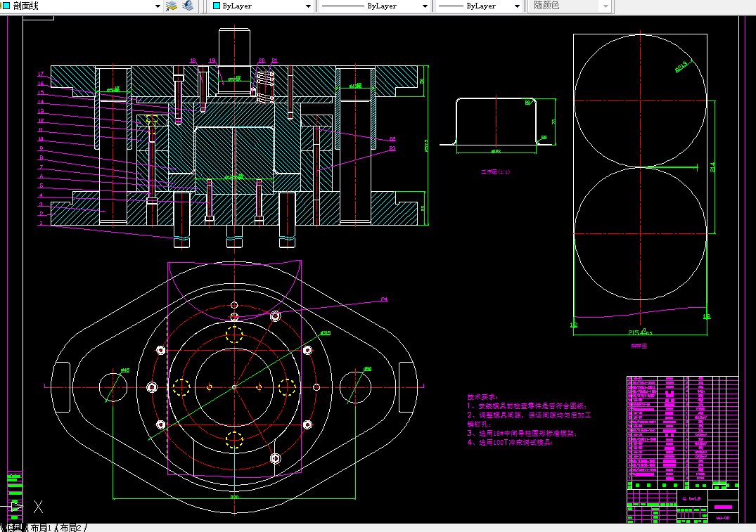The height and width of the screenshot is (532, 756).
Task: Select the 214 vertical dimension text
Action: pos(712,167)
